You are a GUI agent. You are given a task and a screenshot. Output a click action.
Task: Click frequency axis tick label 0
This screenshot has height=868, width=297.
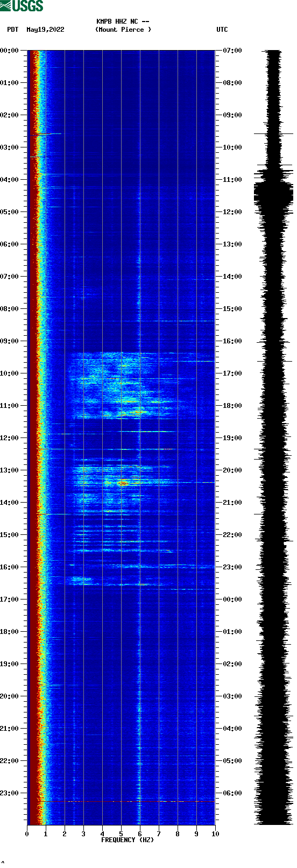[27, 834]
